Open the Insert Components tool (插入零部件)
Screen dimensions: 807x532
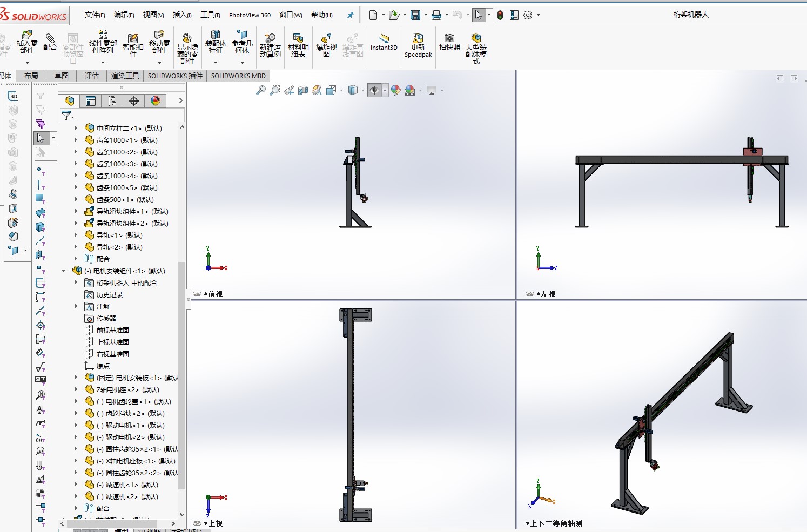(27, 43)
